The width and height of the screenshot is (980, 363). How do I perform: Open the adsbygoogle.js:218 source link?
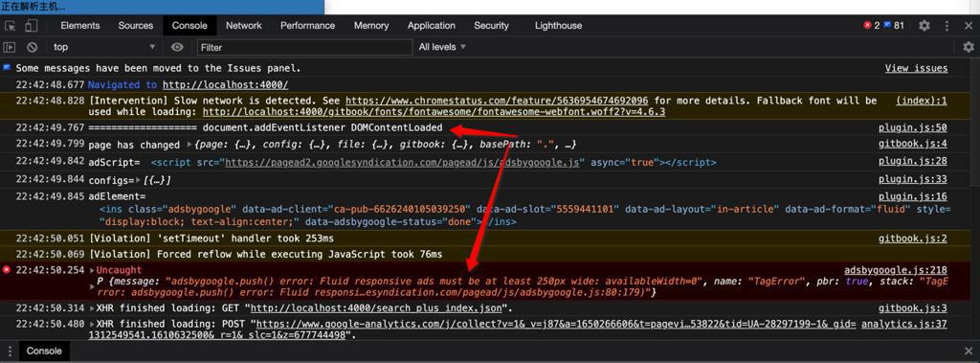tap(896, 270)
